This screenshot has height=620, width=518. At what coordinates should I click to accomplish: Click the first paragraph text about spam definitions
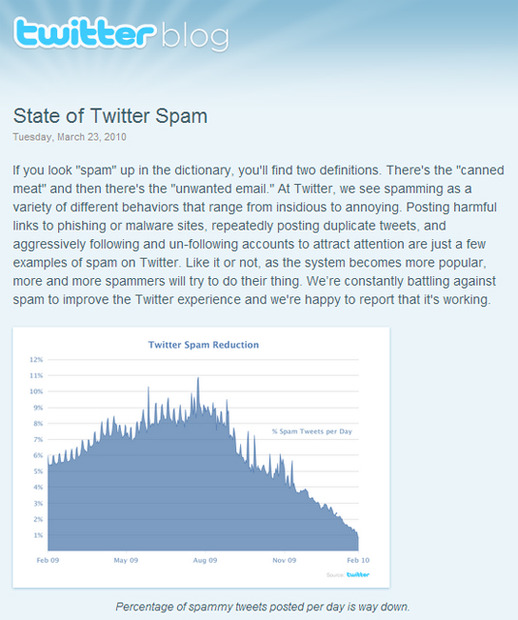258,235
